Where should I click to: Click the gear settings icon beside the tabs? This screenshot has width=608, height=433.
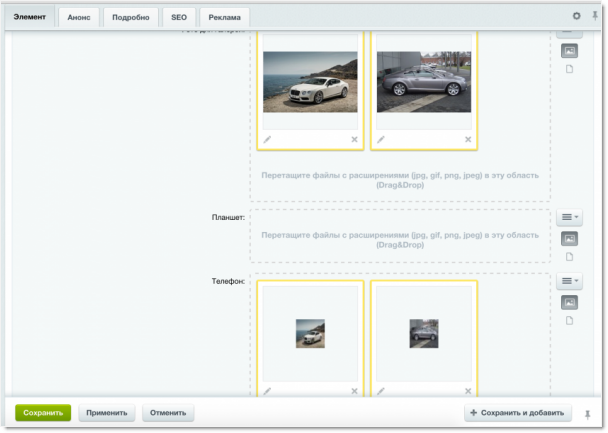point(576,16)
